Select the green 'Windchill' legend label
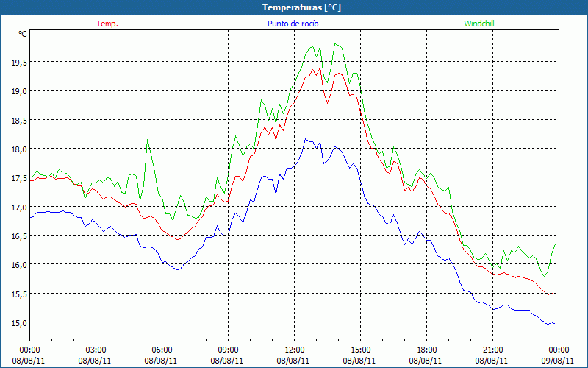Screen dimensions: 588x368 pyautogui.click(x=479, y=24)
